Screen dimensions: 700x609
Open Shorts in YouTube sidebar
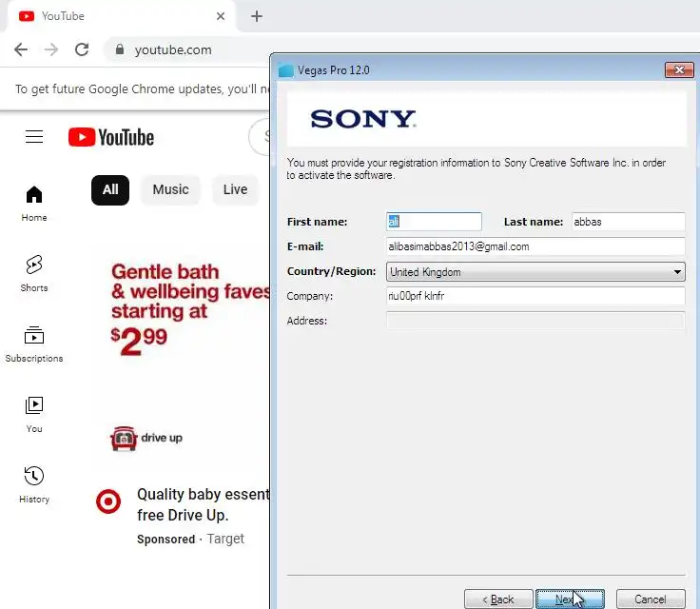pos(34,273)
